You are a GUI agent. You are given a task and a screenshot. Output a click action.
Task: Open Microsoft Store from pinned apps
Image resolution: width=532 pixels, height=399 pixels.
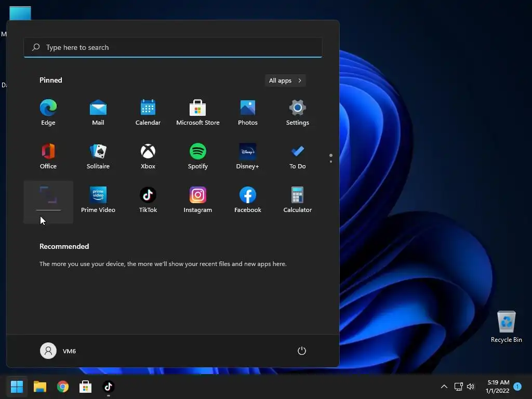coord(198,112)
